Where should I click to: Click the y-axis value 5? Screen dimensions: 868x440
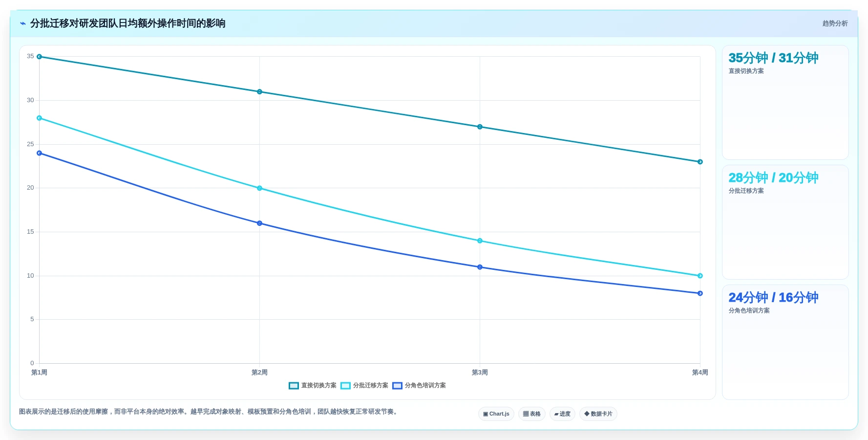coord(32,319)
